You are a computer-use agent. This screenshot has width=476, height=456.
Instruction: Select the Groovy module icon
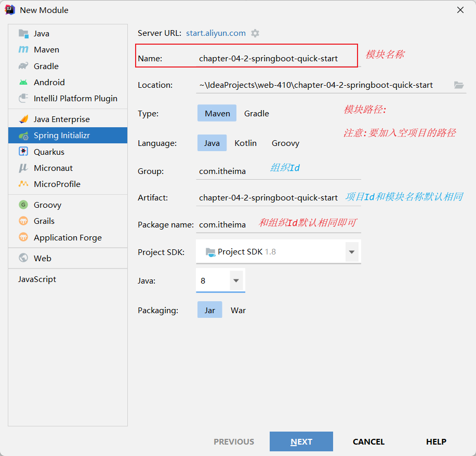[x=23, y=205]
